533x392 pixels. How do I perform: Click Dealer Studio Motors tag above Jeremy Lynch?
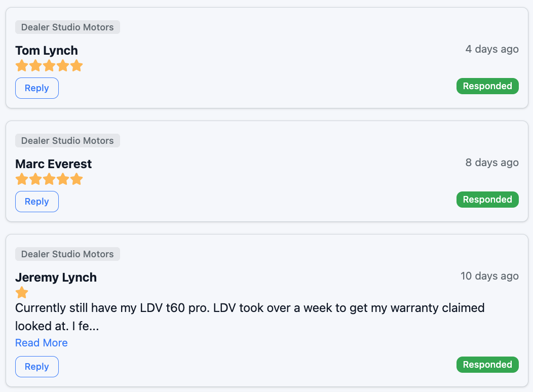(67, 254)
